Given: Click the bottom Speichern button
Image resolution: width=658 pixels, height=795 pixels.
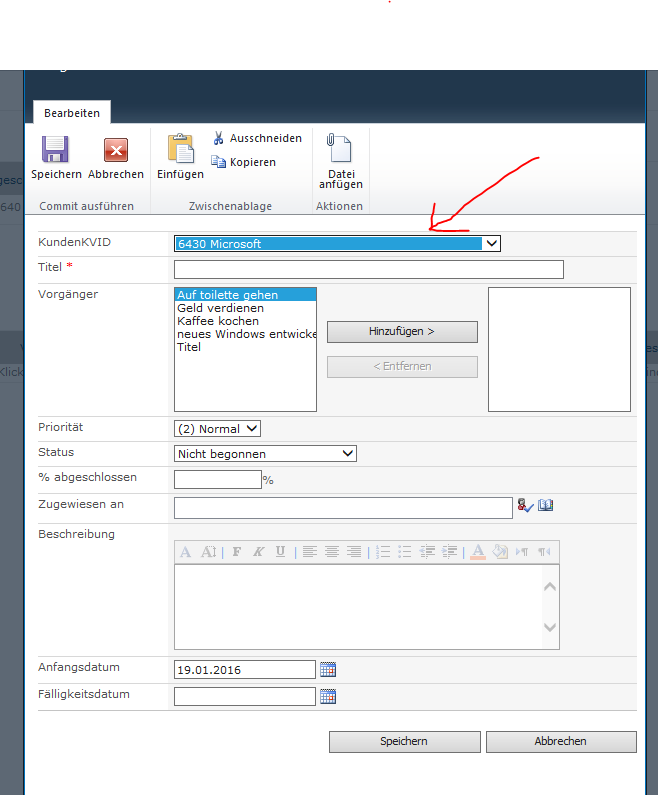Looking at the screenshot, I should pyautogui.click(x=404, y=741).
